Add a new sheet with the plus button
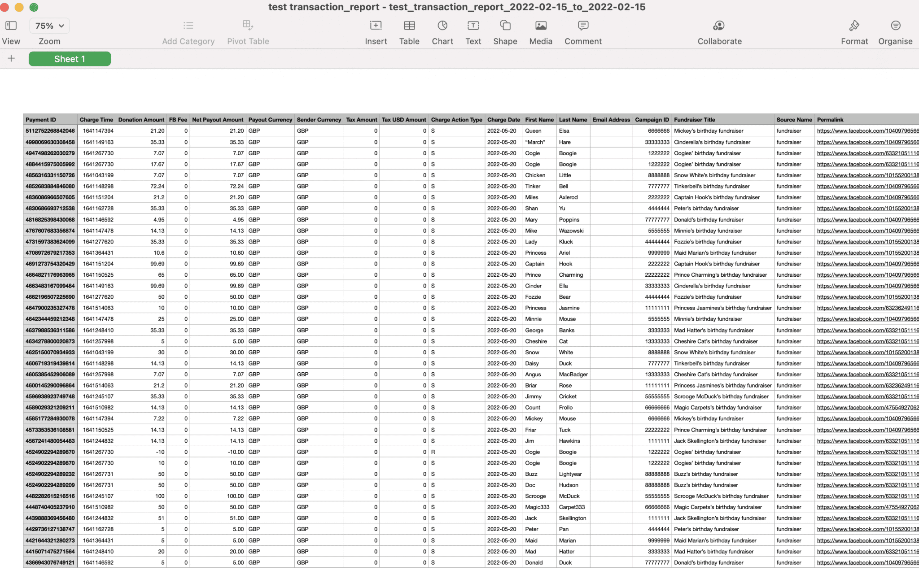919x588 pixels. (x=11, y=58)
